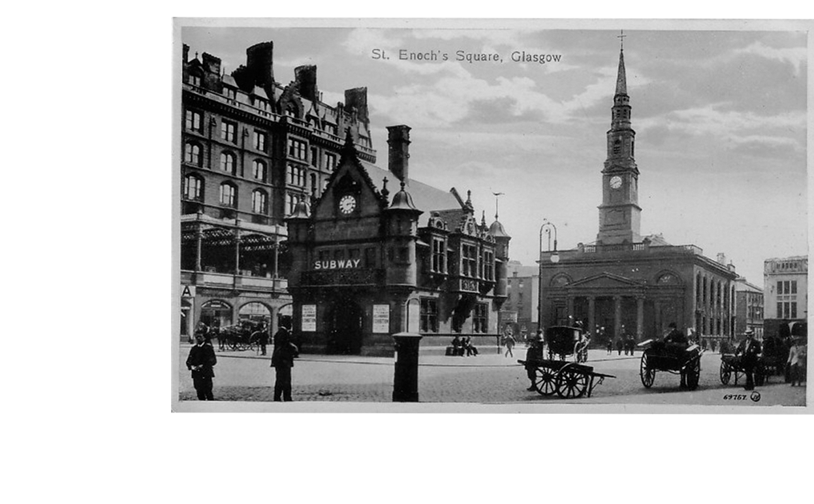Click the "SUBWAY" sign text

click(337, 264)
